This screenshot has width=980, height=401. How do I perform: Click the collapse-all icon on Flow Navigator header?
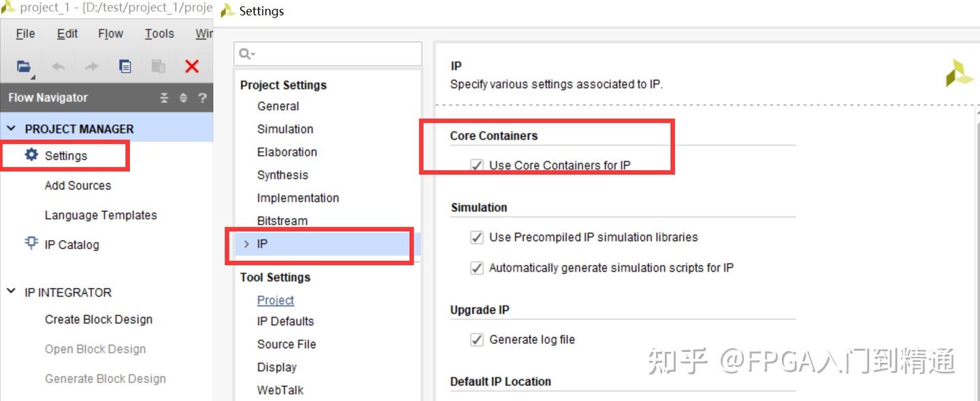click(164, 97)
